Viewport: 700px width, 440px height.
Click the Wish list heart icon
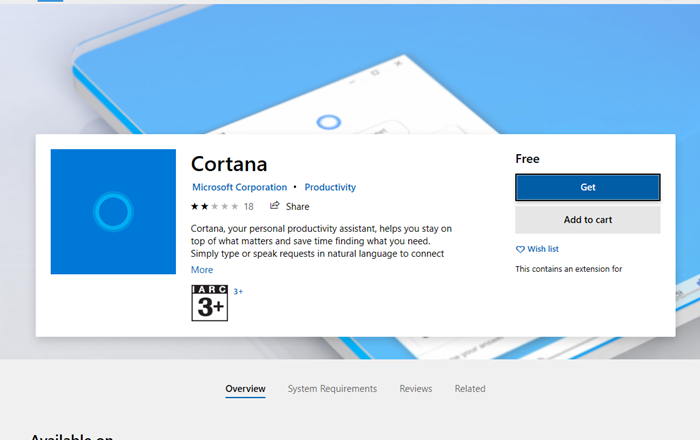(520, 249)
